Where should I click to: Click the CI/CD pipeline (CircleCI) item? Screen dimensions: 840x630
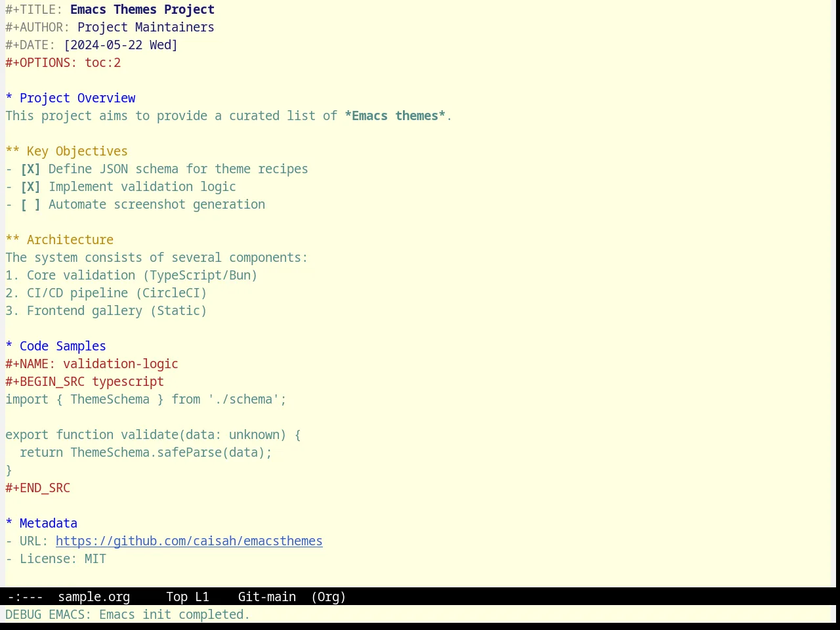106,293
